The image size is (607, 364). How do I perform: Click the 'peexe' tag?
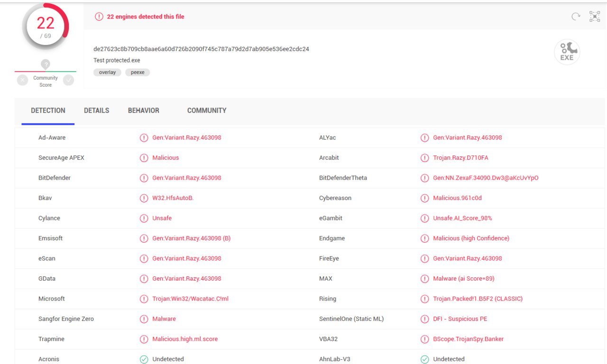138,73
